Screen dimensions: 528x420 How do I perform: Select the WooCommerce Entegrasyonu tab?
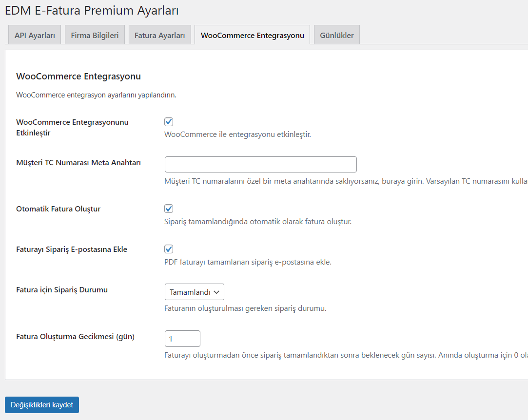click(252, 35)
